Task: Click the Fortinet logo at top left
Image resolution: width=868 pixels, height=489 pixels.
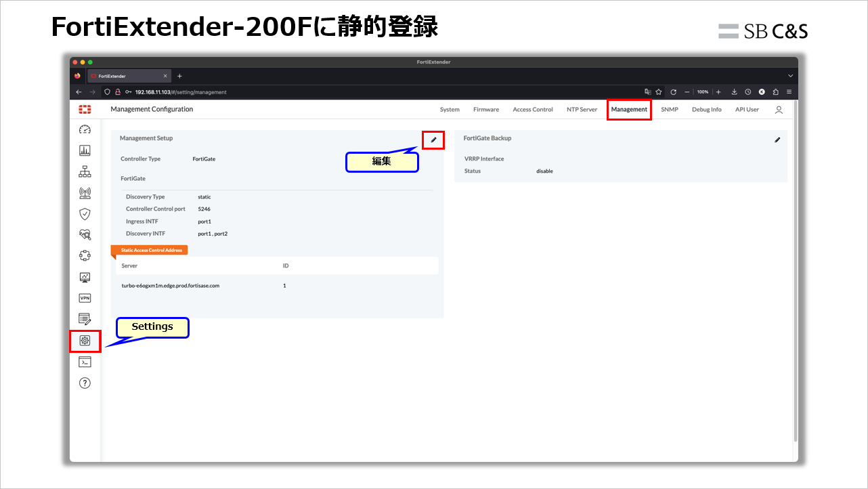Action: [x=85, y=109]
